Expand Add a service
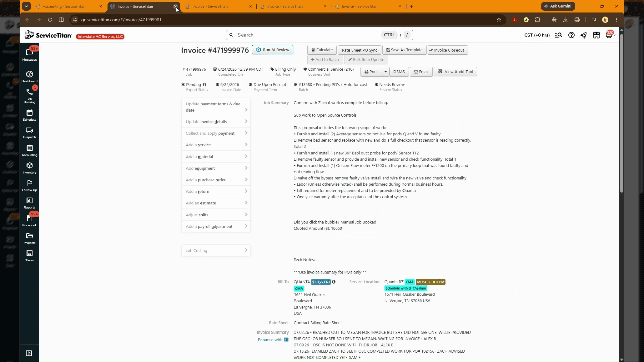Image resolution: width=644 pixels, height=362 pixels. coord(216,145)
